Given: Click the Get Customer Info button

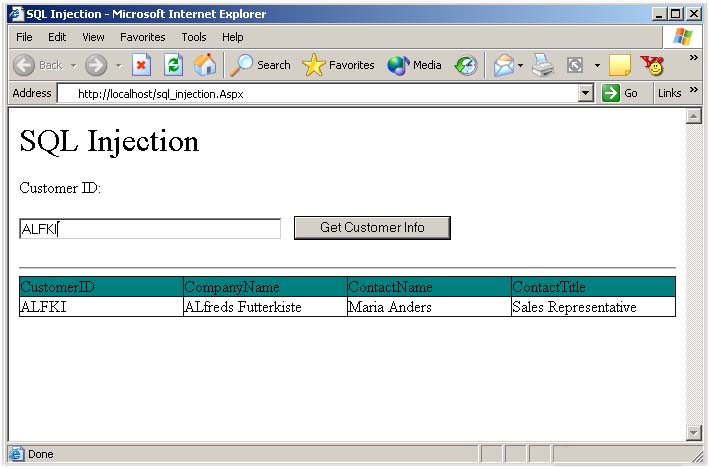Looking at the screenshot, I should [372, 228].
